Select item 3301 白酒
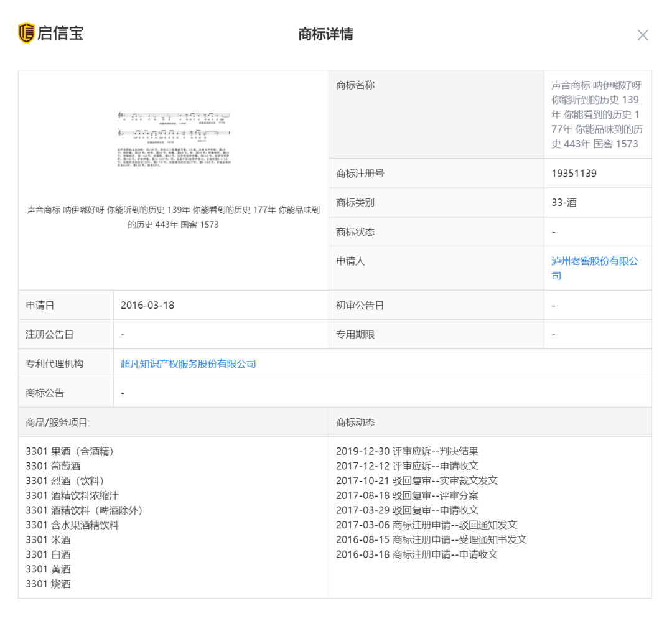 pos(48,554)
